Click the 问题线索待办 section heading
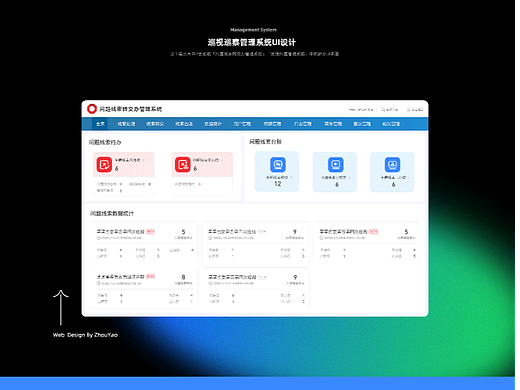The image size is (520, 390). coord(105,142)
